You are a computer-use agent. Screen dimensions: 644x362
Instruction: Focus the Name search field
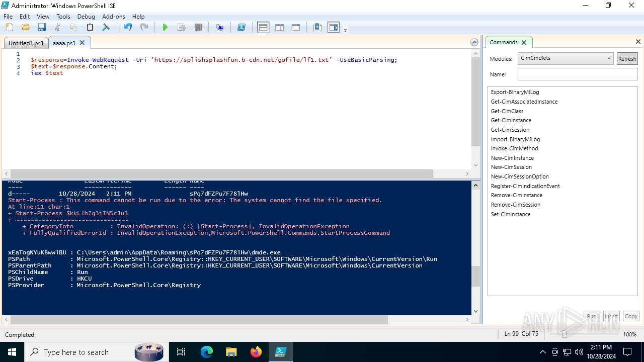click(x=578, y=74)
